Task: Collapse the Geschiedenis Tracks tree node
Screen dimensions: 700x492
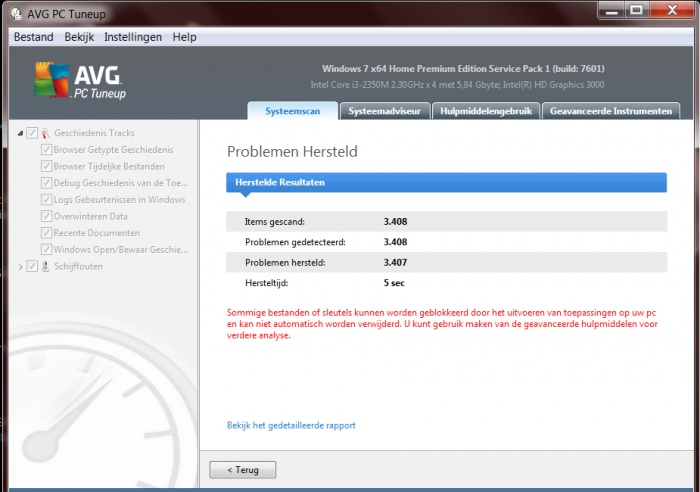Action: (21, 133)
